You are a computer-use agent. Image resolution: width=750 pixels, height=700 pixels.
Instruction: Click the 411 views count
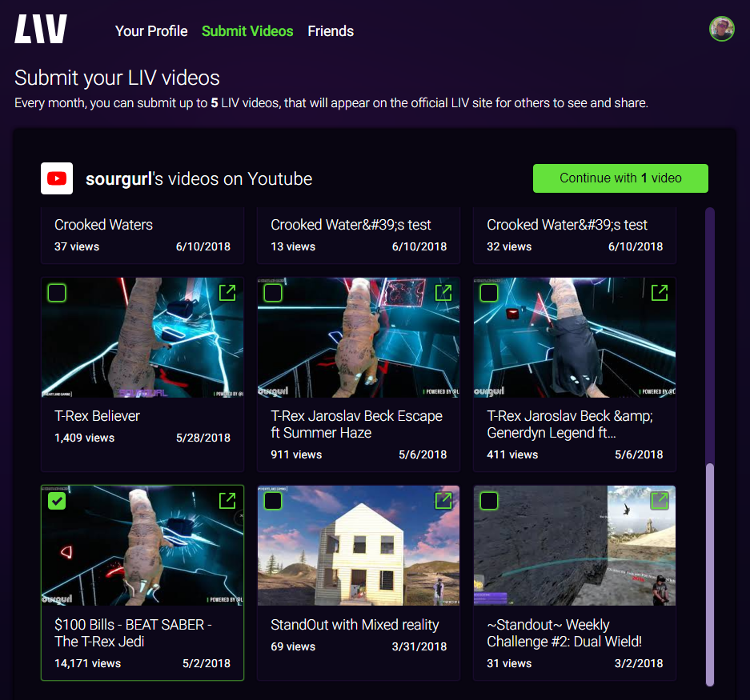click(x=512, y=454)
